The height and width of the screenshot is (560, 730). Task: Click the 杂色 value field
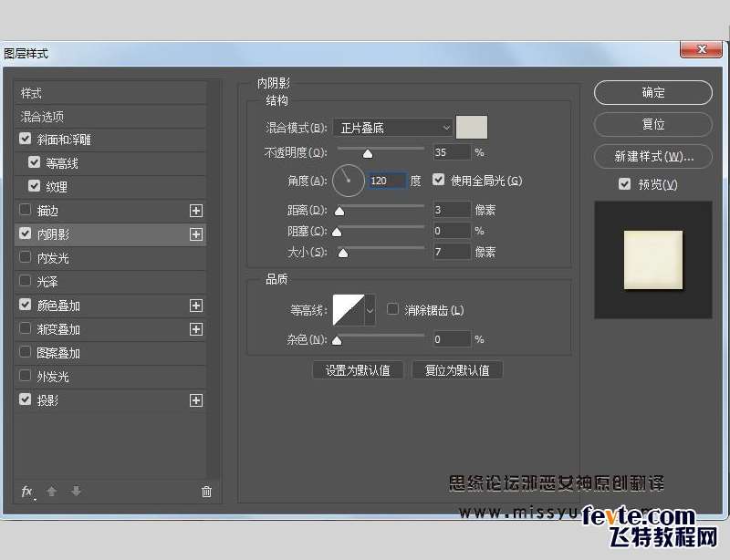click(x=452, y=339)
